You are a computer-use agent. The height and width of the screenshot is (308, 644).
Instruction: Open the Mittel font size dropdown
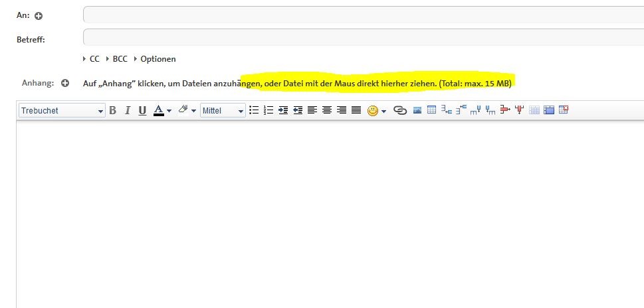223,111
